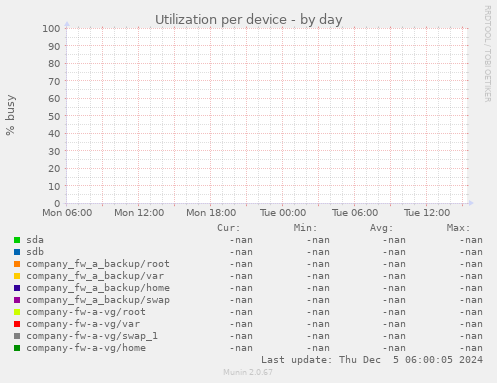Click the company_fw_a_backup/var label
Image resolution: width=497 pixels, height=383 pixels.
95,276
